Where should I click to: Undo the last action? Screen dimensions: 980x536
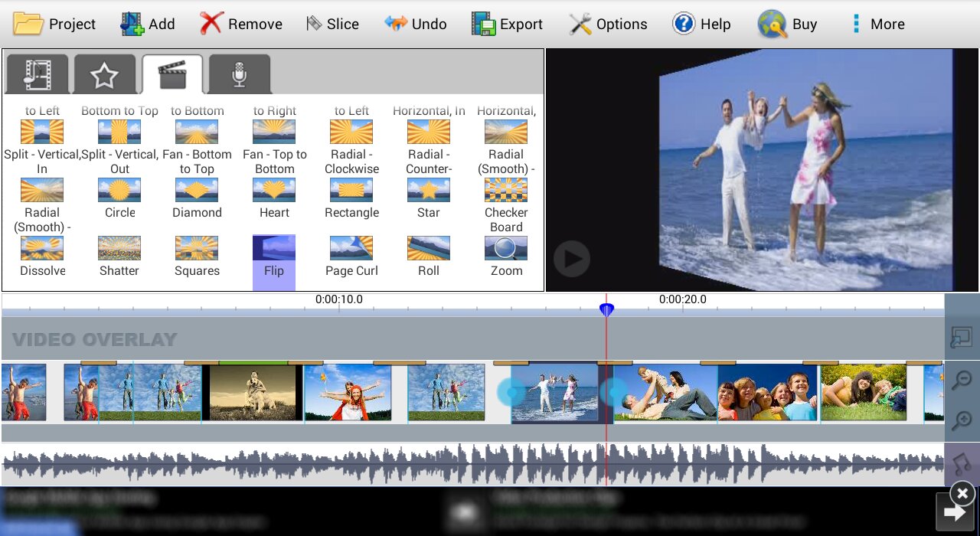click(416, 24)
